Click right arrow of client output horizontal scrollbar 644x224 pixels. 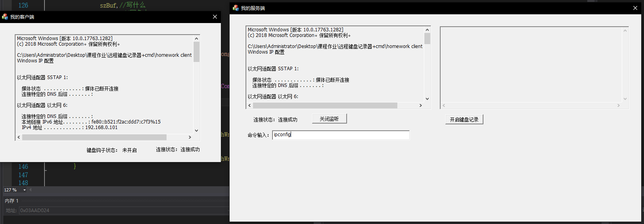point(190,137)
